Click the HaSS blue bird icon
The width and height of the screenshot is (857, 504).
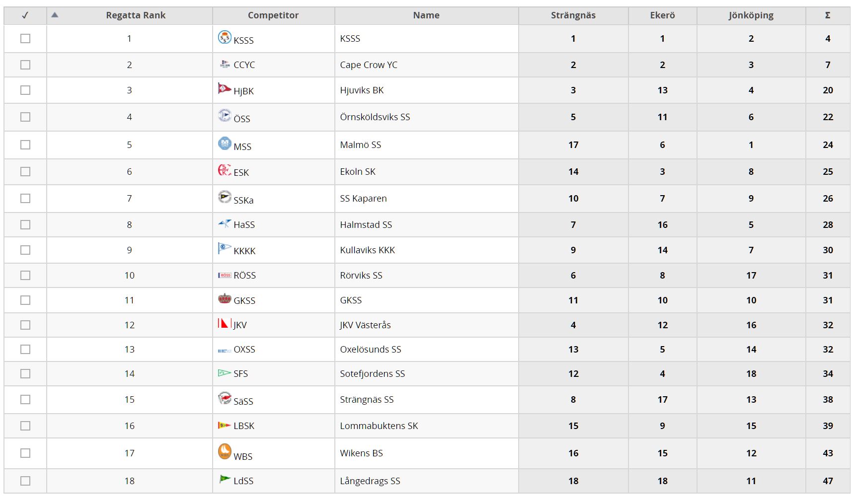click(x=225, y=223)
